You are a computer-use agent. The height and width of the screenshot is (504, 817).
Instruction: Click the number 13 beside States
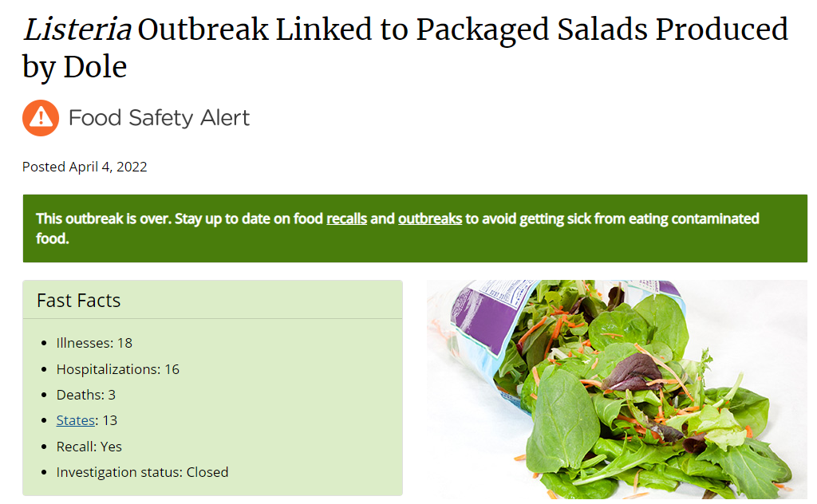click(x=109, y=420)
